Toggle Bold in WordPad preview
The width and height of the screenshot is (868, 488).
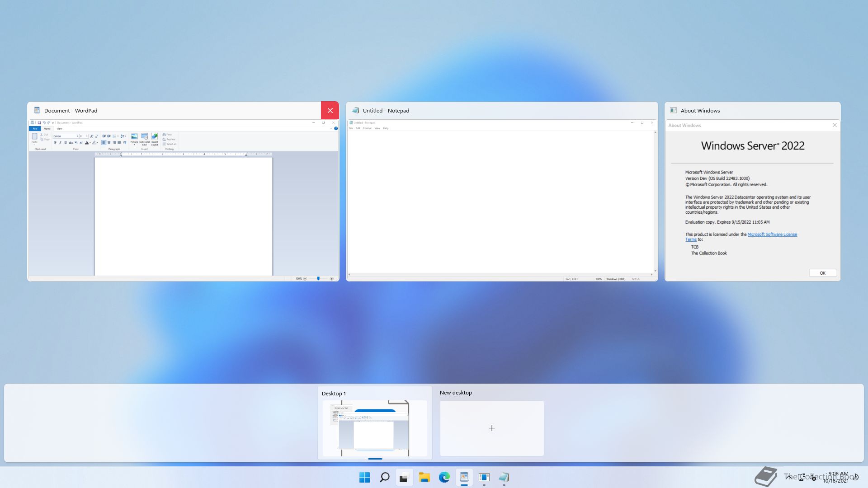(x=55, y=142)
